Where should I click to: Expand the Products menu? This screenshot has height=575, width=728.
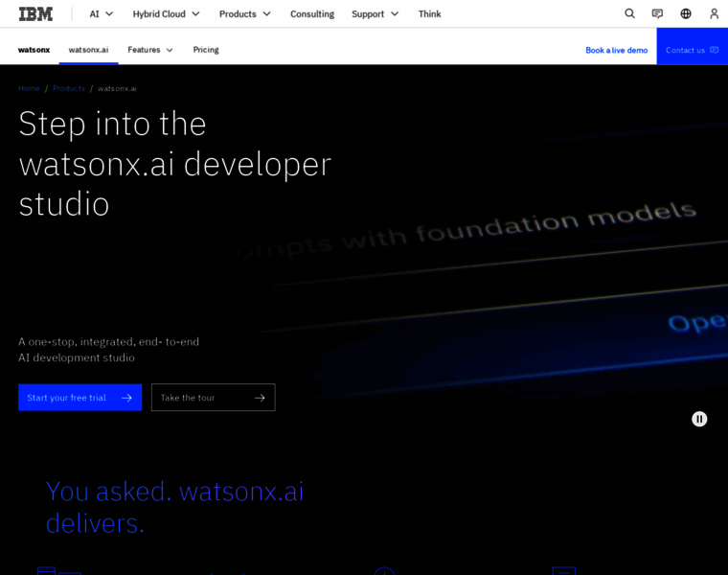coord(244,14)
